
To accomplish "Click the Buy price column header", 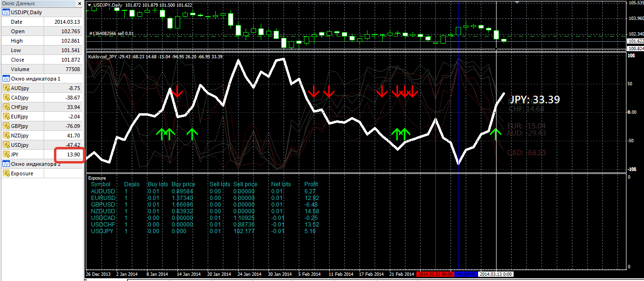I will [184, 184].
